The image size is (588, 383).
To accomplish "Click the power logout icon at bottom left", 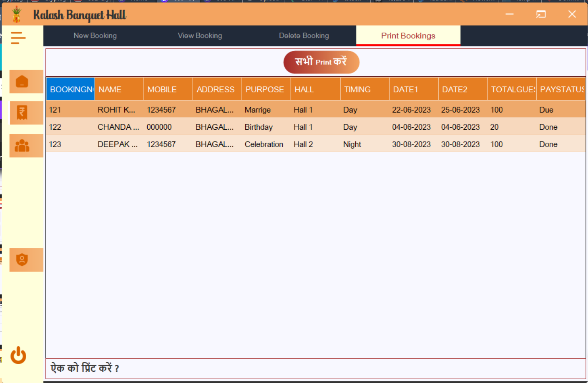I will pos(18,356).
